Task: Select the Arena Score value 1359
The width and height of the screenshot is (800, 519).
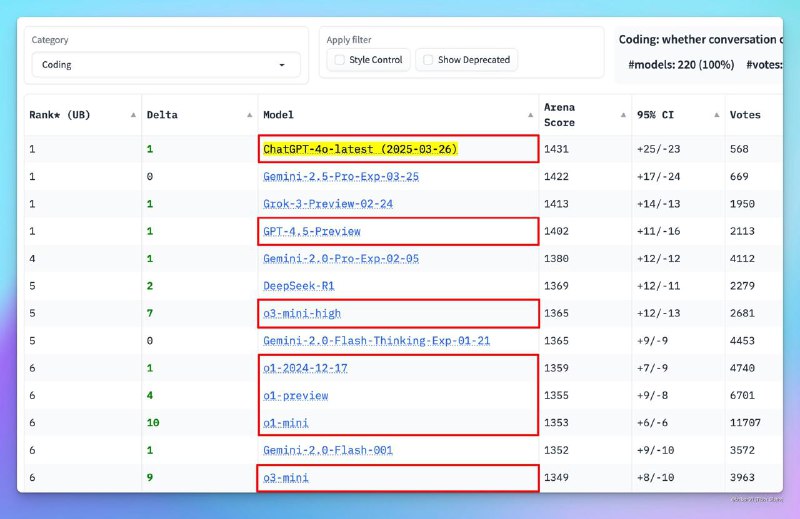Action: point(556,368)
